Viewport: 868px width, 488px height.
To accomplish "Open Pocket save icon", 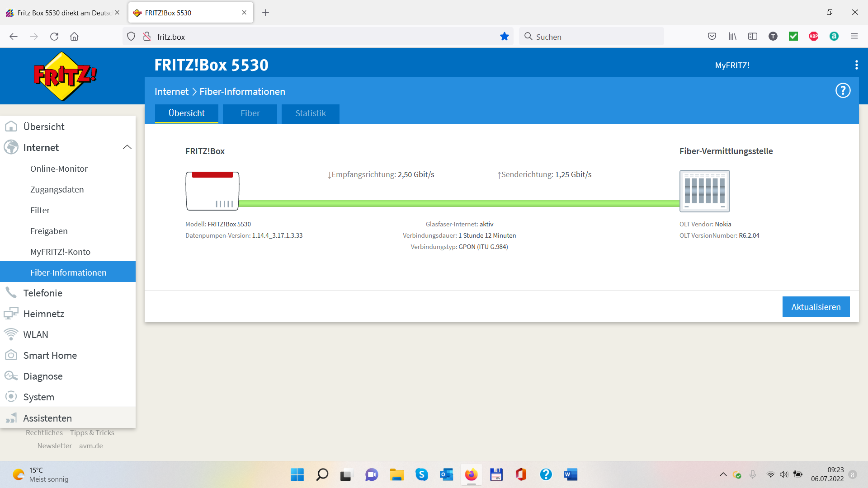I will pyautogui.click(x=712, y=37).
